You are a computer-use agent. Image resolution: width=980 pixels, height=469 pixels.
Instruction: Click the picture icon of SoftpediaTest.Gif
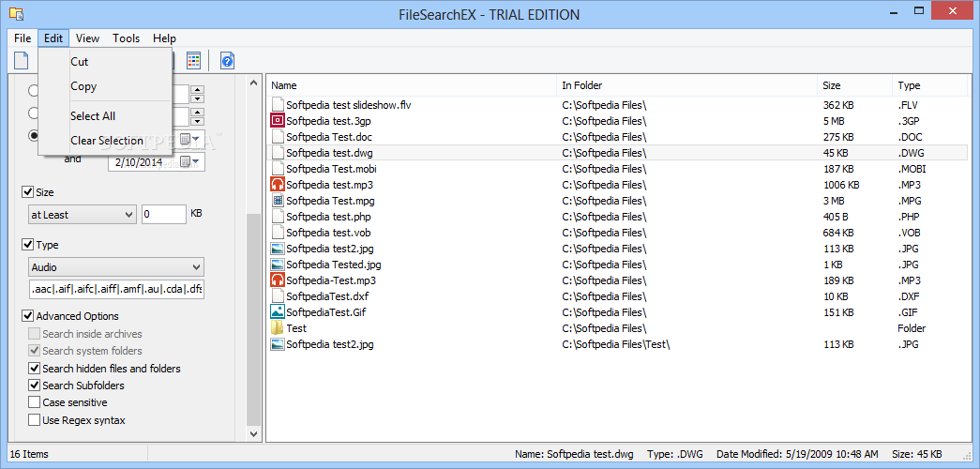(x=278, y=312)
